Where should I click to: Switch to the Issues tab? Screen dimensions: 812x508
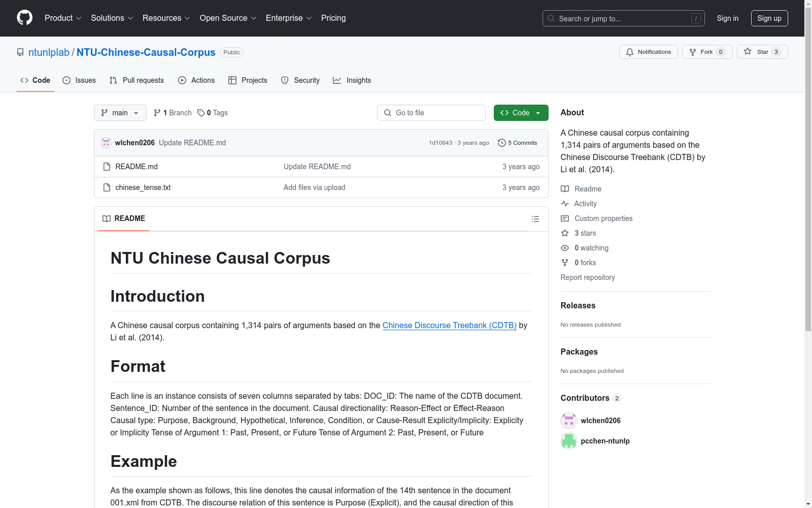pos(79,80)
